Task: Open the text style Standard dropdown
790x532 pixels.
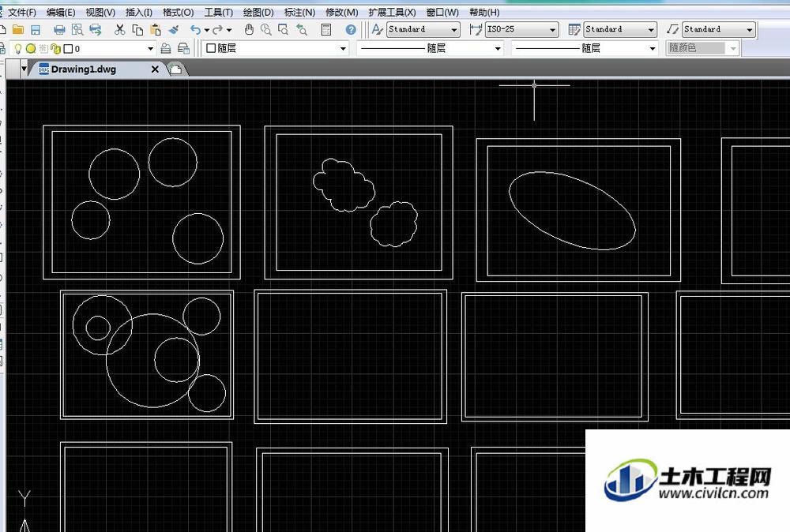Action: (423, 30)
